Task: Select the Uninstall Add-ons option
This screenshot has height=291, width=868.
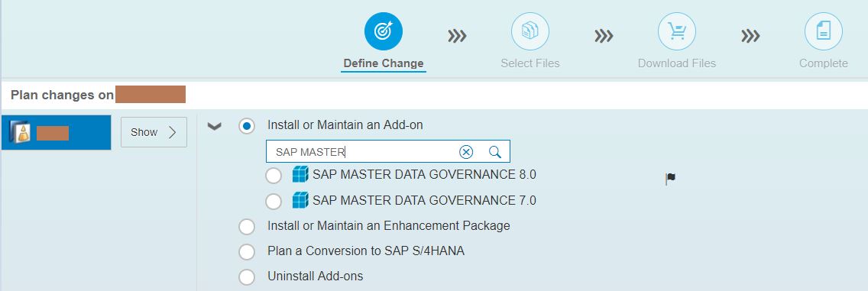Action: 246,276
